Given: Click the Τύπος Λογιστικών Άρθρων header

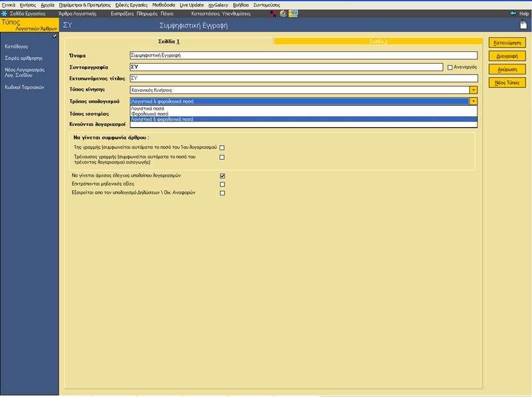Looking at the screenshot, I should click(29, 25).
